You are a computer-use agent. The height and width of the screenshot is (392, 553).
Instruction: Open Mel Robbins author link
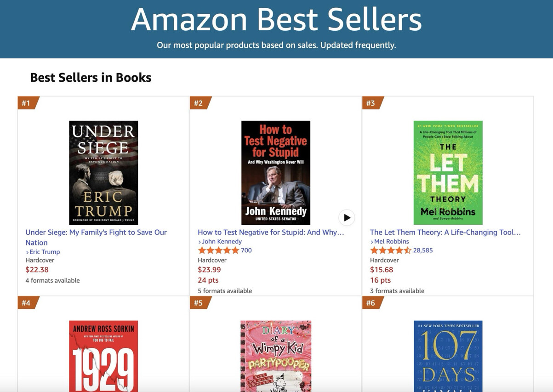[x=391, y=241]
